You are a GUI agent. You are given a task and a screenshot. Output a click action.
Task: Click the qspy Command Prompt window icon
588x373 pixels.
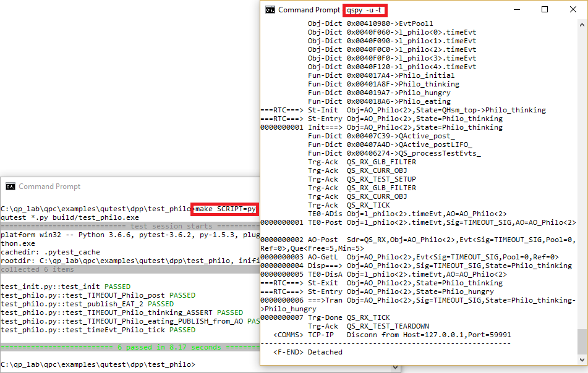(270, 10)
